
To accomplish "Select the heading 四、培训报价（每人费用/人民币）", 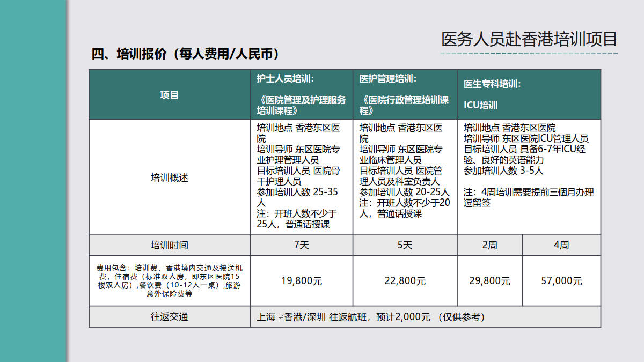I will (185, 54).
